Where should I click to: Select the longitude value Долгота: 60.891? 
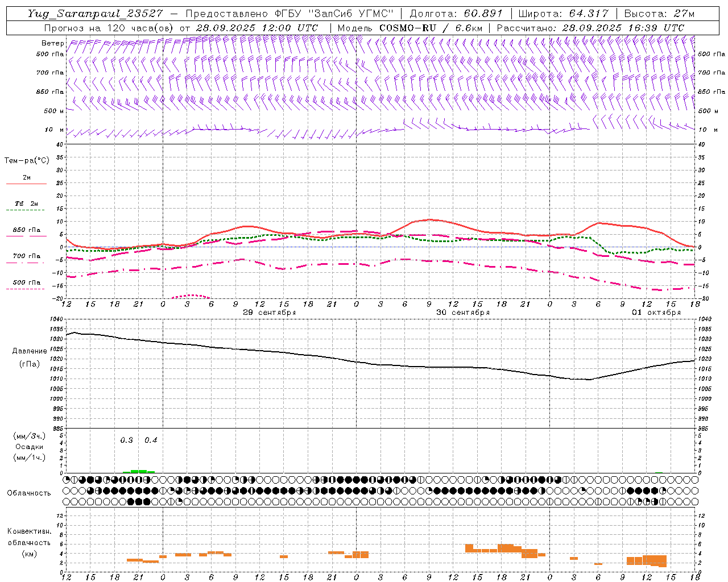pyautogui.click(x=456, y=14)
